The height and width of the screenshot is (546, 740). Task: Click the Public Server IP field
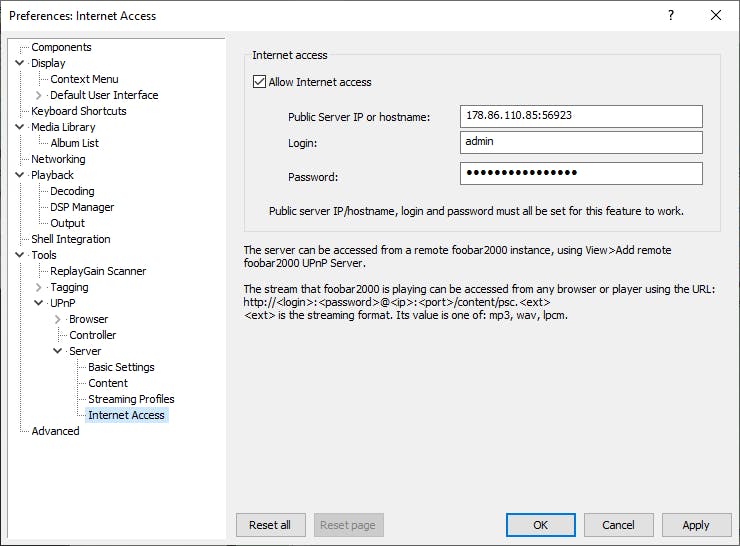[581, 116]
